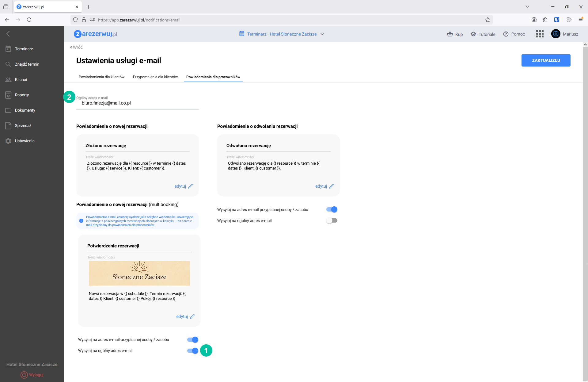
Task: Collapse the left sidebar with chevron
Action: coord(8,34)
